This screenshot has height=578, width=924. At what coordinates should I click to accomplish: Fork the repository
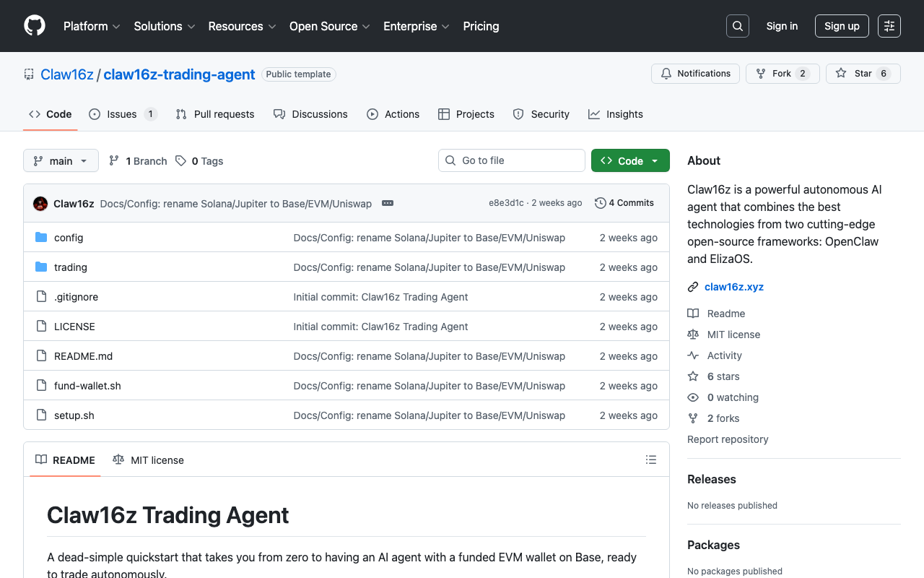click(773, 74)
